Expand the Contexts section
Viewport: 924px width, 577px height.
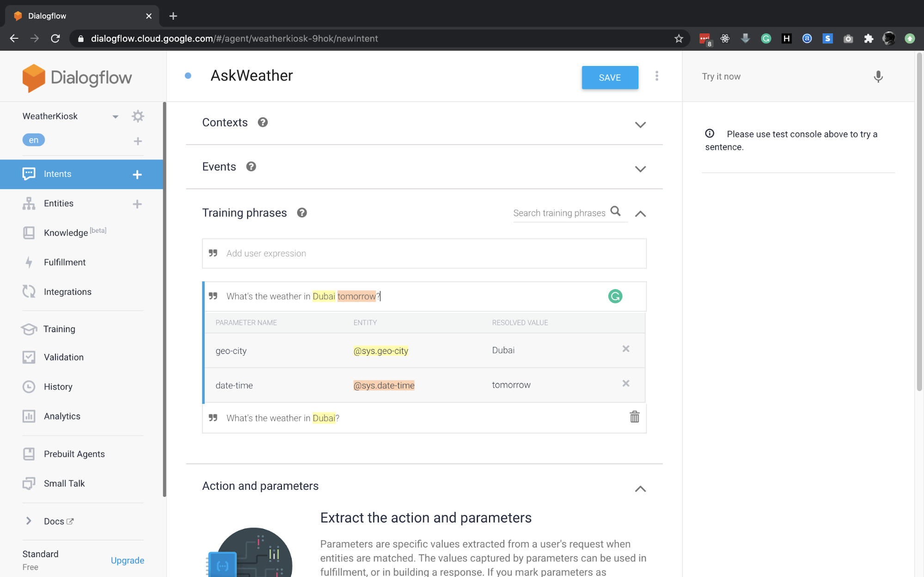[x=640, y=125]
